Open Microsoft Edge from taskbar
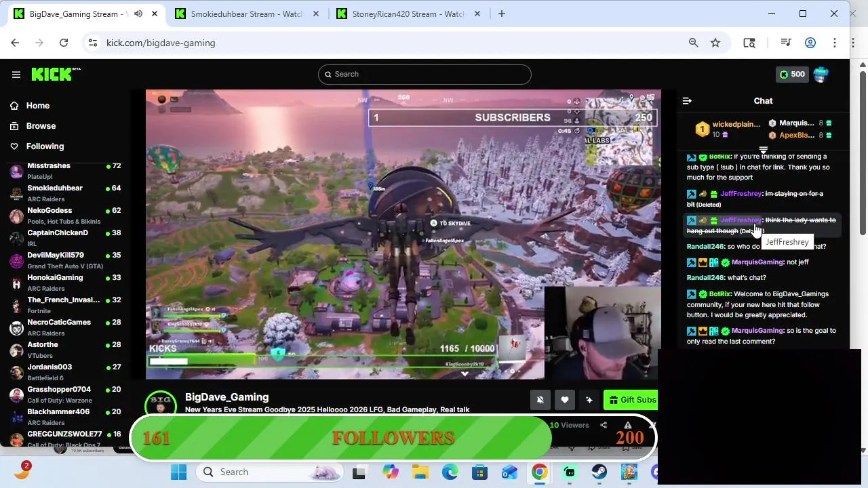This screenshot has width=868, height=488. click(x=450, y=472)
